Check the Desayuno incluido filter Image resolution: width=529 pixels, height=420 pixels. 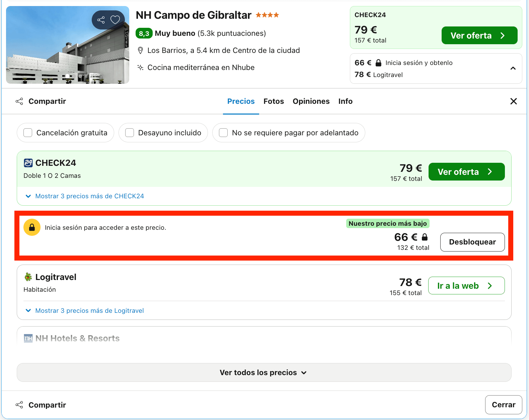coord(130,133)
